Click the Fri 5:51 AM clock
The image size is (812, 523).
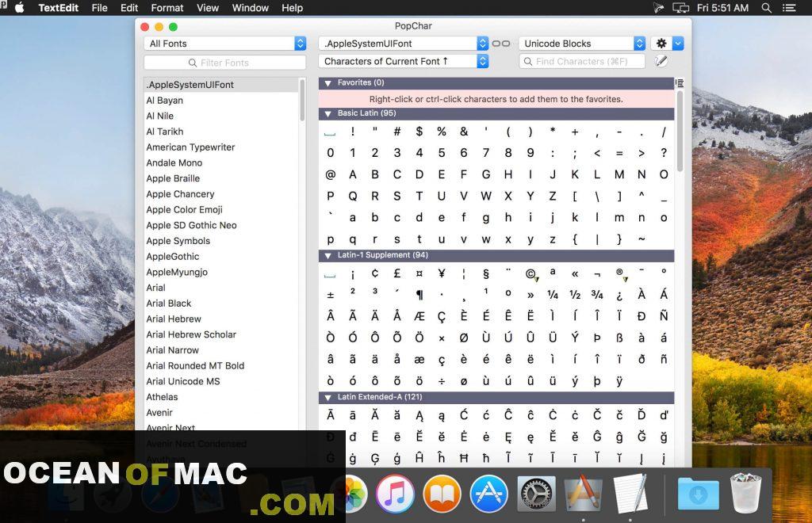tap(723, 8)
